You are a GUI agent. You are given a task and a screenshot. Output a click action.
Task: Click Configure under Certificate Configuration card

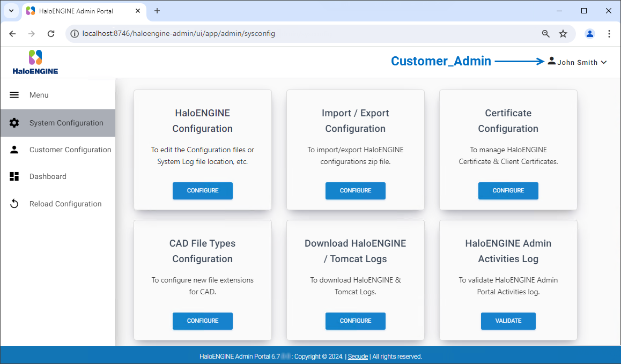coord(508,190)
